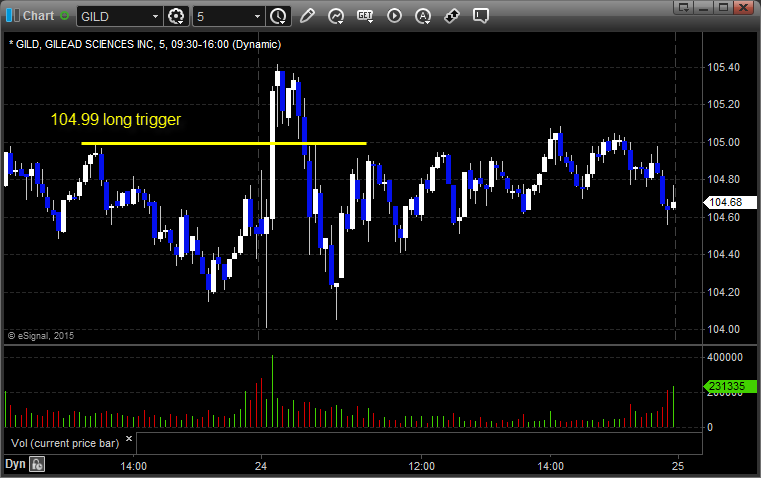761x478 pixels.
Task: Close the chart window
Action: point(743,7)
